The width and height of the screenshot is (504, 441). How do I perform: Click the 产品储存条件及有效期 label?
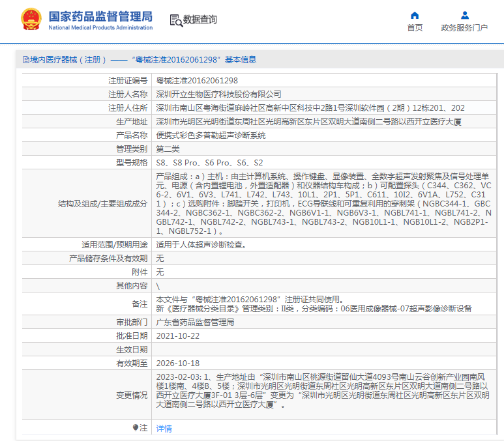click(x=108, y=259)
